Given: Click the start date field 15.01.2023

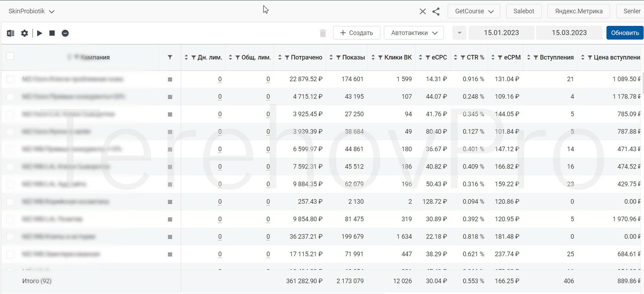Looking at the screenshot, I should (501, 33).
